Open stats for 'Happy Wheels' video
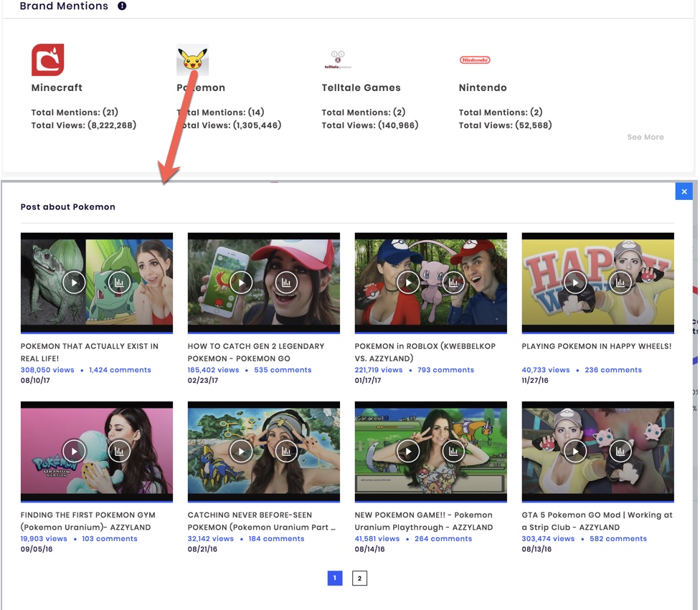Image resolution: width=700 pixels, height=610 pixels. (x=620, y=282)
